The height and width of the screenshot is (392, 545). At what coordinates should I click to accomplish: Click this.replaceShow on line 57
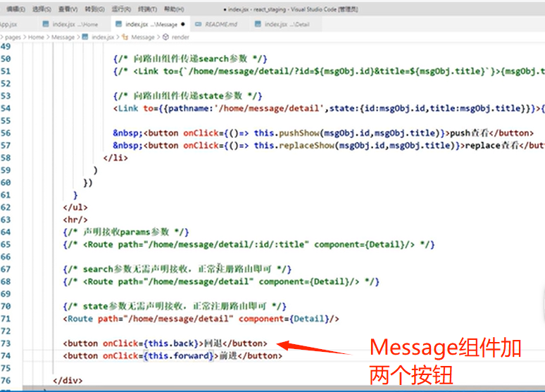click(294, 146)
